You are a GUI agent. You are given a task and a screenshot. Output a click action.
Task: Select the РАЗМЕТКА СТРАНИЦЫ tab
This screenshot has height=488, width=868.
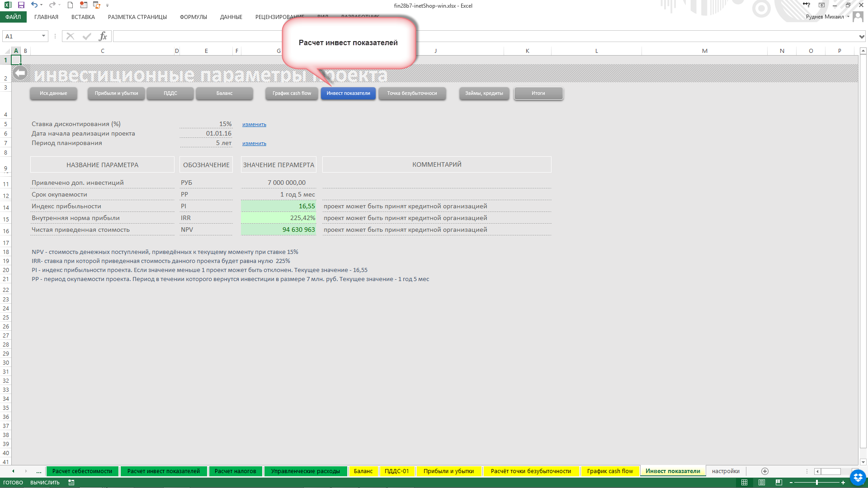137,17
